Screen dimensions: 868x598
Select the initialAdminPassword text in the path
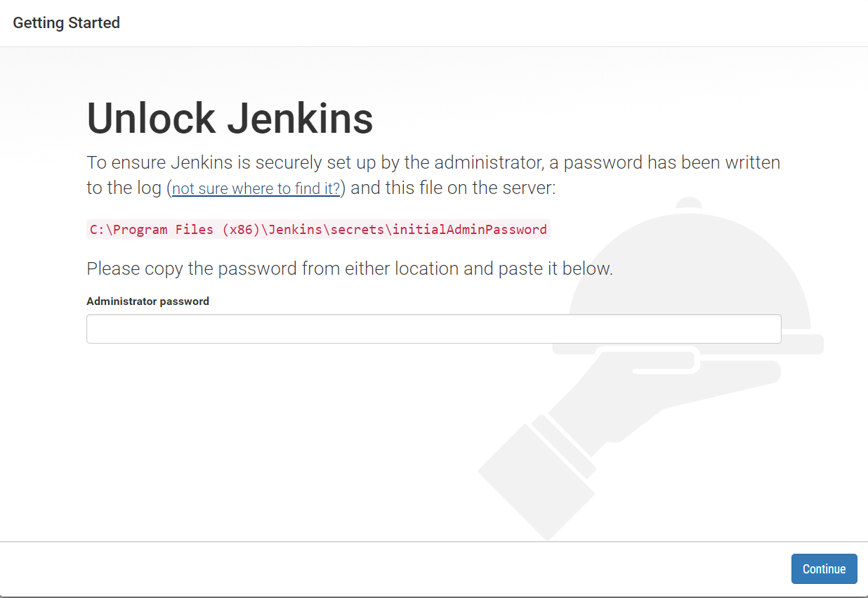tap(469, 230)
